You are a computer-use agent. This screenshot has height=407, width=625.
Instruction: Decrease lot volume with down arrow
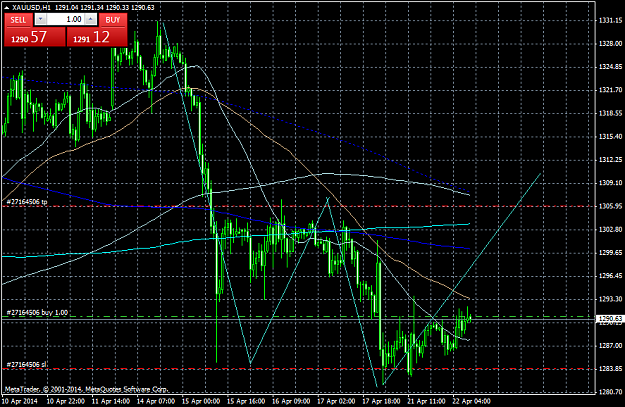click(41, 19)
